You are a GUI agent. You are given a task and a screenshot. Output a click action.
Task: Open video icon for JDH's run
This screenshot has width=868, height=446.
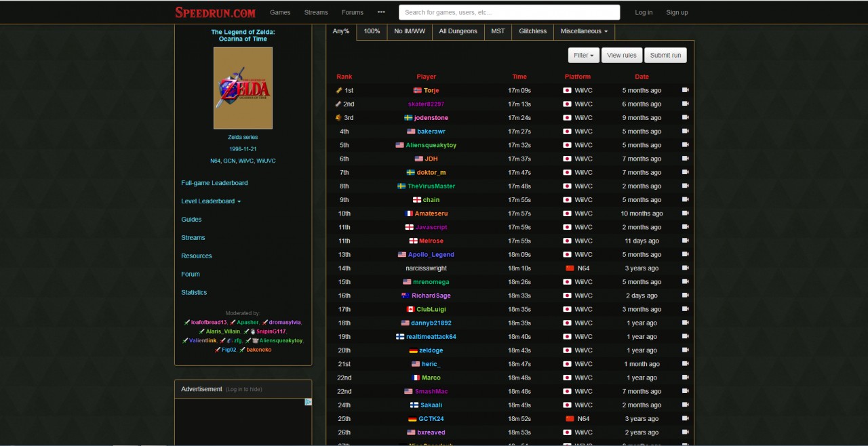(x=686, y=159)
